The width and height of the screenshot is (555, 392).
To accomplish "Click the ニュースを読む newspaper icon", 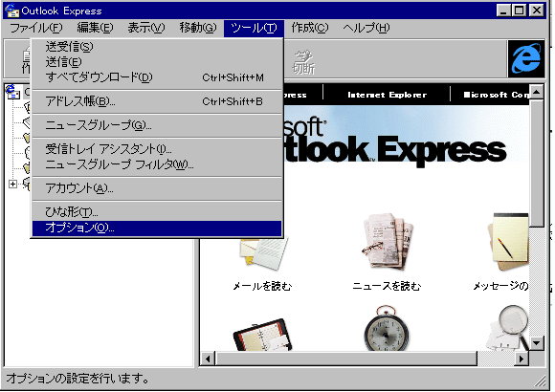I will click(x=387, y=241).
